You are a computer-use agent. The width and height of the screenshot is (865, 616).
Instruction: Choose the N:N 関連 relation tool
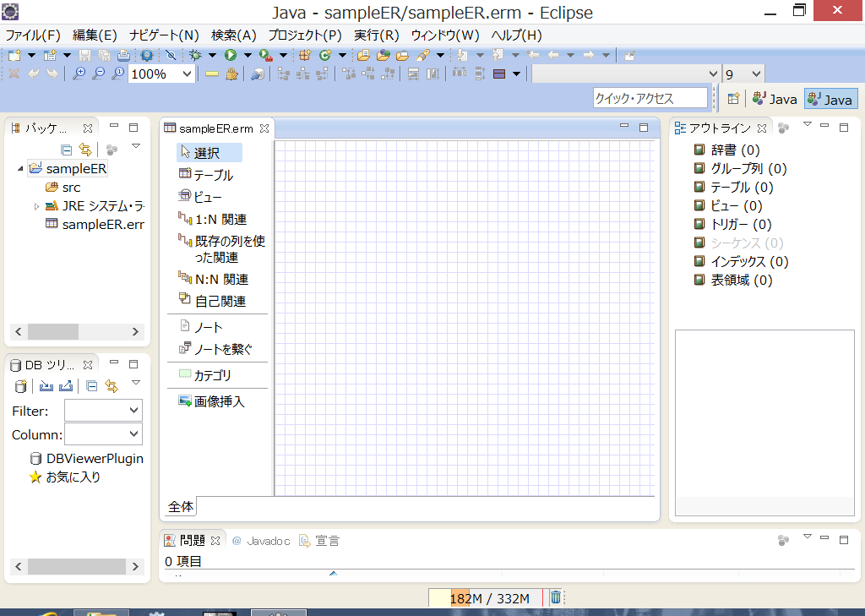pyautogui.click(x=214, y=280)
